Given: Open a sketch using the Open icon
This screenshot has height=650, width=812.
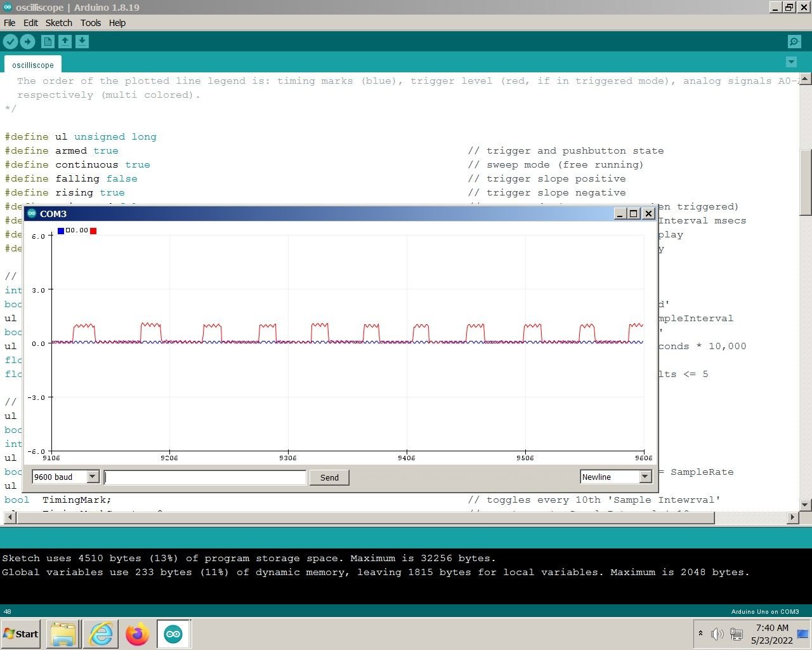Looking at the screenshot, I should tap(65, 42).
